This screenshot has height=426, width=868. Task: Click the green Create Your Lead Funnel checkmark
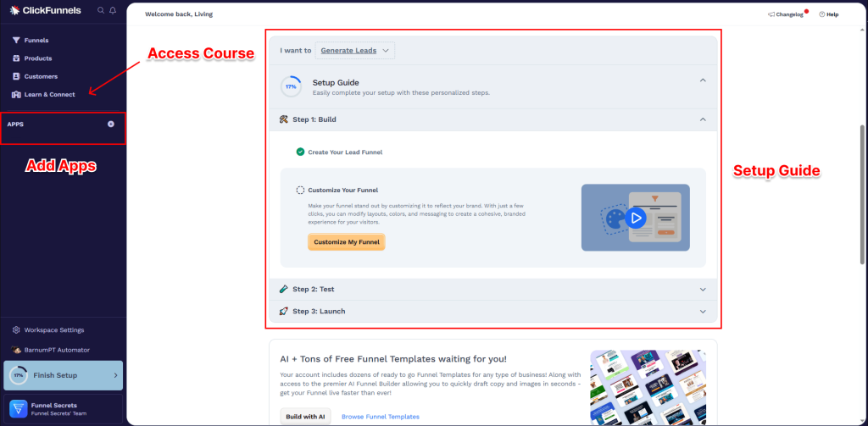[x=300, y=152]
